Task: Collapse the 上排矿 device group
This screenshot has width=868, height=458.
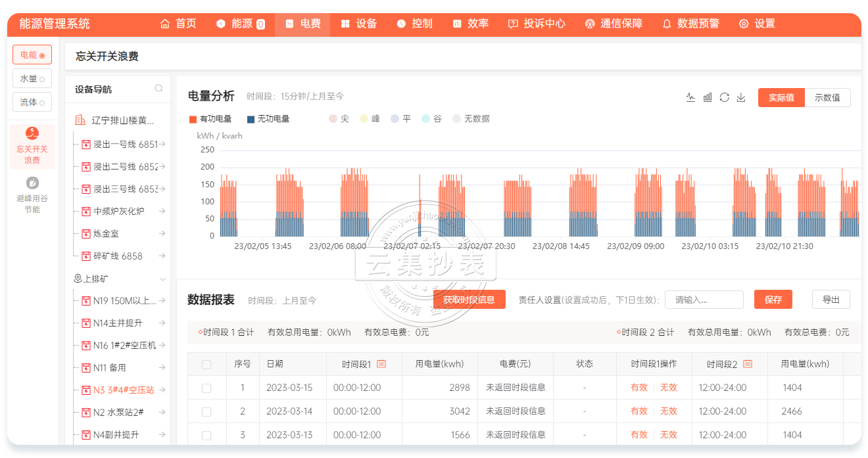Action: coord(162,279)
